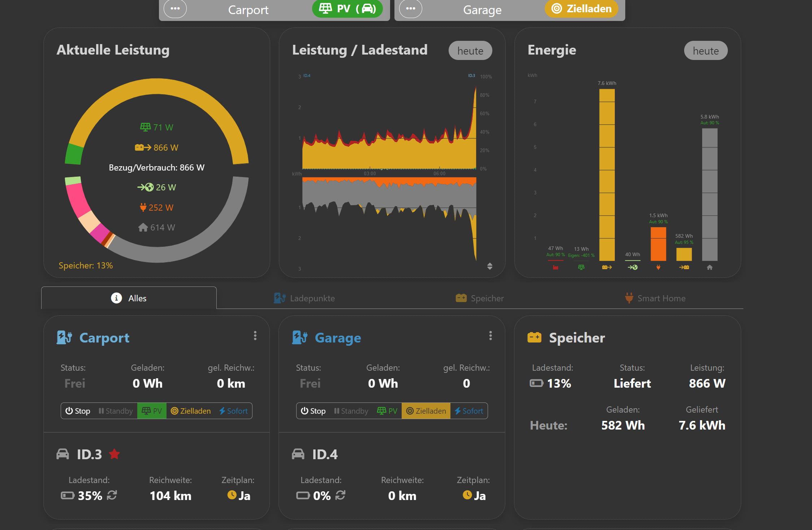Click the red star next to ID.3
This screenshot has width=812, height=530.
(x=115, y=454)
